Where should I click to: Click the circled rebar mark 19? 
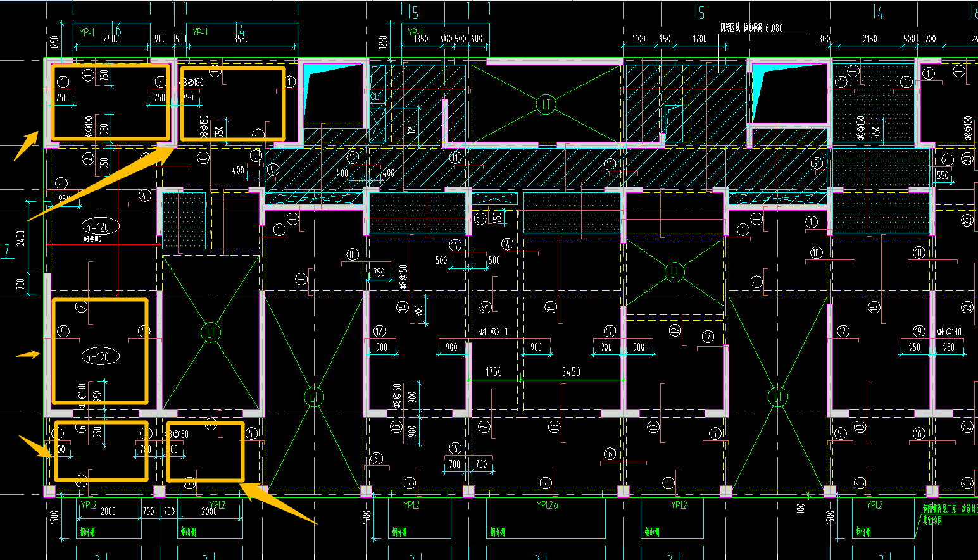918,331
